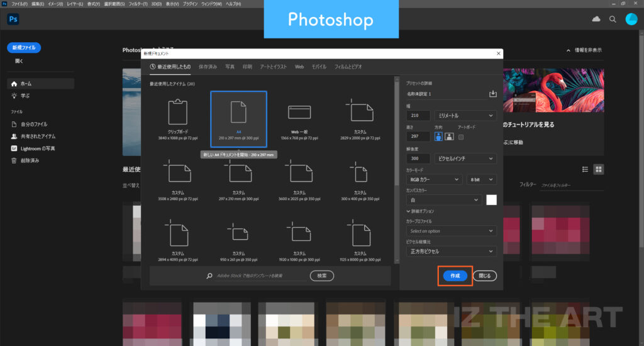Image resolution: width=644 pixels, height=346 pixels.
Task: Collapse the 詳細オプション section
Action: [420, 211]
